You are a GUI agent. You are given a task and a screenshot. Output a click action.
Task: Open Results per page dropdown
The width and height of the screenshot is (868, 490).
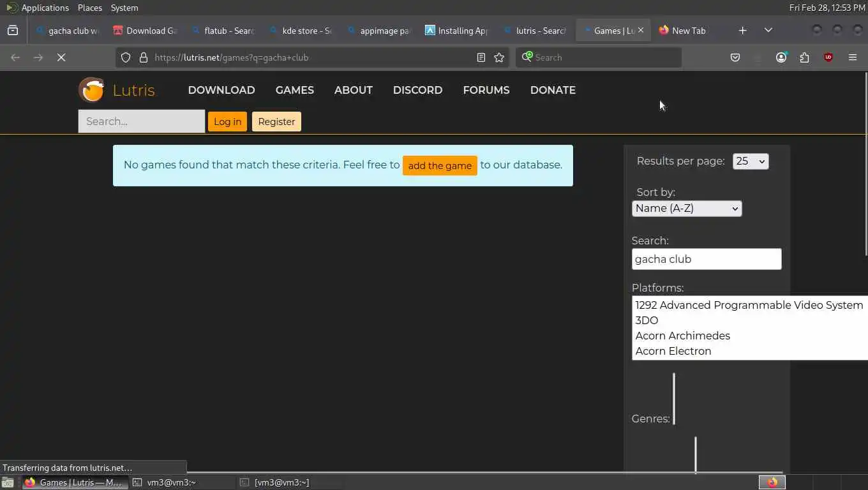pyautogui.click(x=751, y=161)
